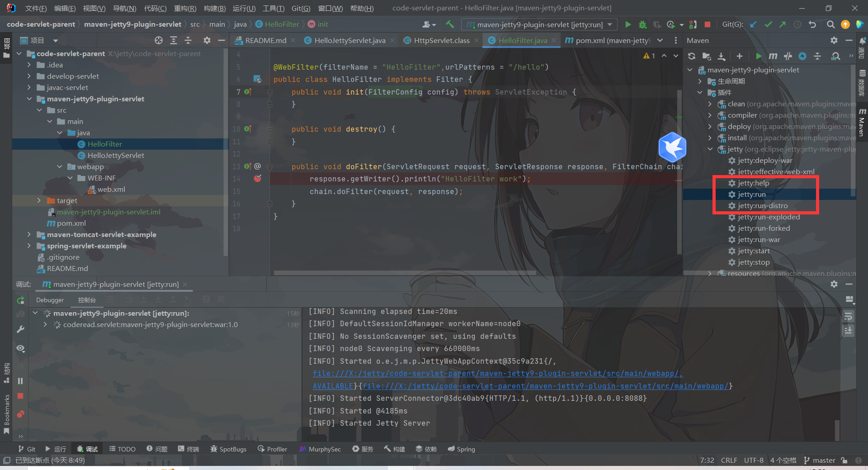The width and height of the screenshot is (868, 470).
Task: Open Search Everywhere magnifier icon
Action: (830, 24)
